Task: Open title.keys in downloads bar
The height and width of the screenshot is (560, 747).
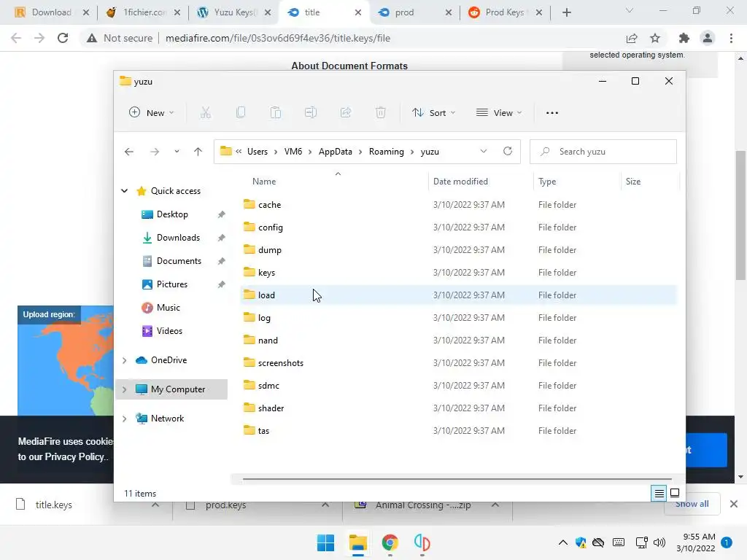Action: click(x=53, y=505)
